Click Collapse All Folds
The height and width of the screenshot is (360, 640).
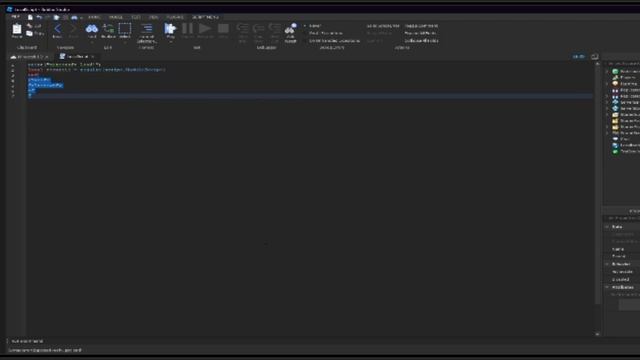tap(422, 41)
